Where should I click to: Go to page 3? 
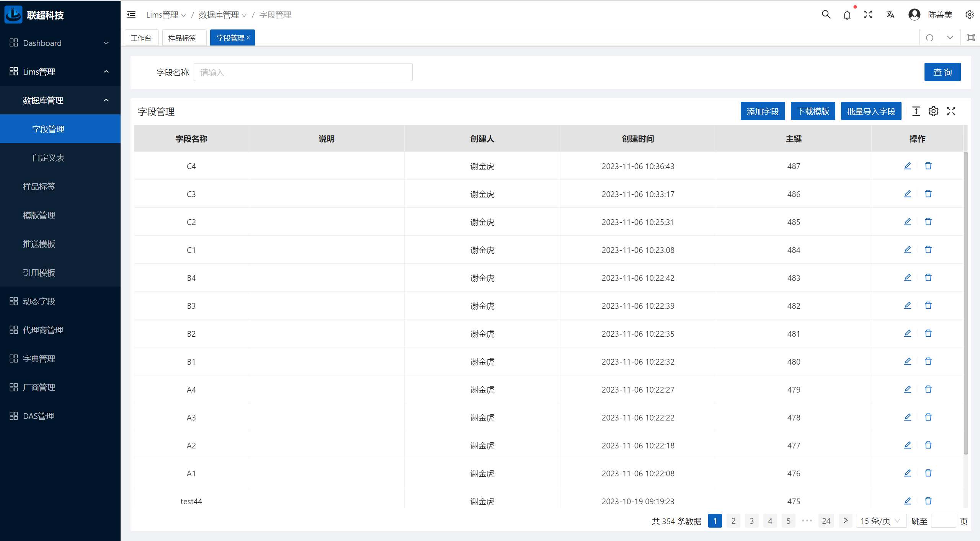pos(752,521)
